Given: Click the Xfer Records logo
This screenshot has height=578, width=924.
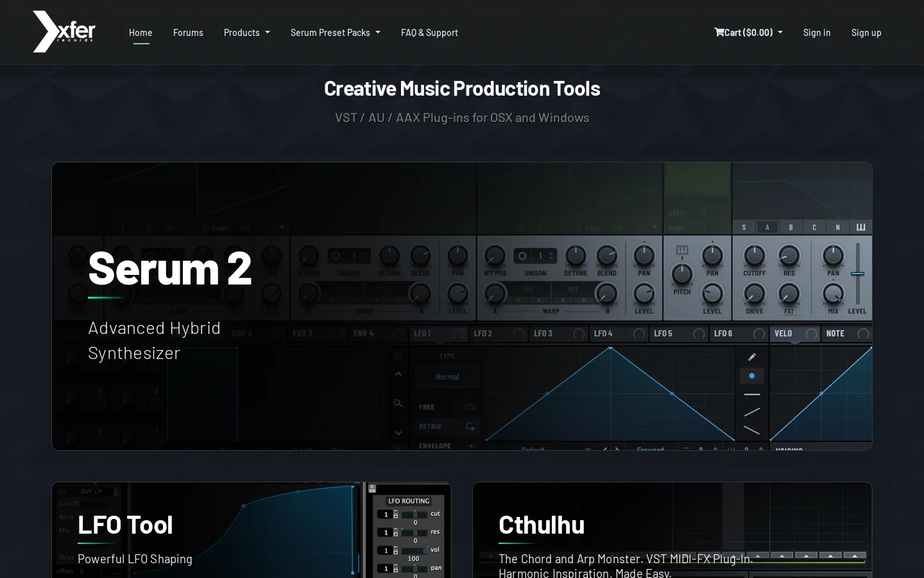Looking at the screenshot, I should click(x=64, y=31).
